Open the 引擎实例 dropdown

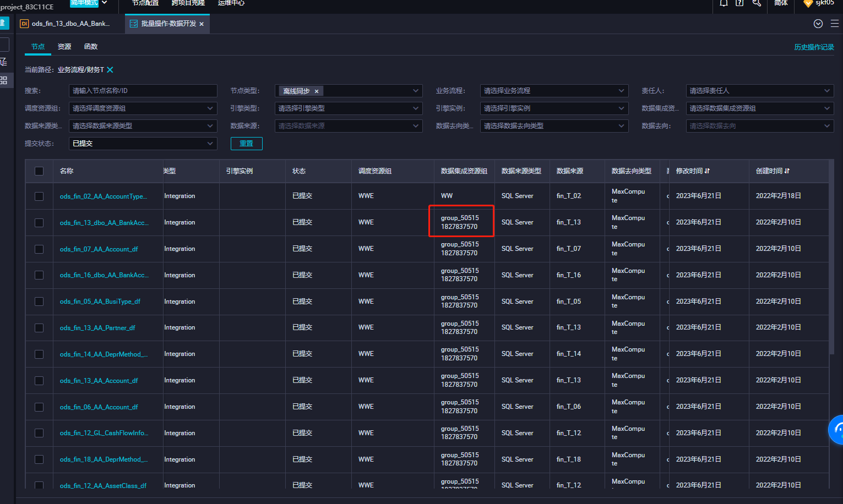(554, 108)
